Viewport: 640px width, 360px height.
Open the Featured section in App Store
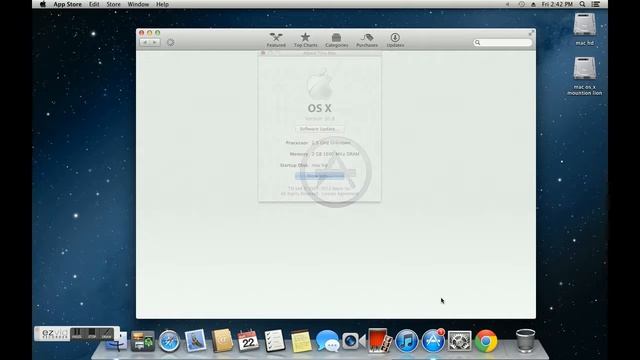click(276, 40)
